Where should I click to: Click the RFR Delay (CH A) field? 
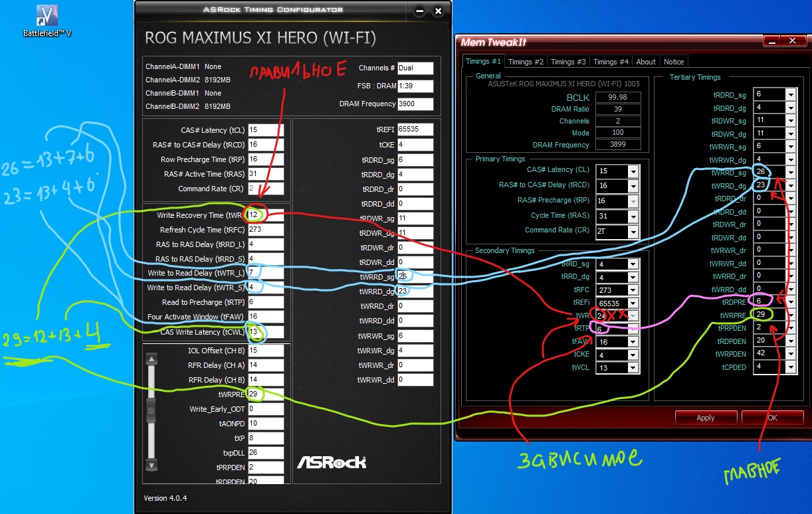pyautogui.click(x=265, y=365)
